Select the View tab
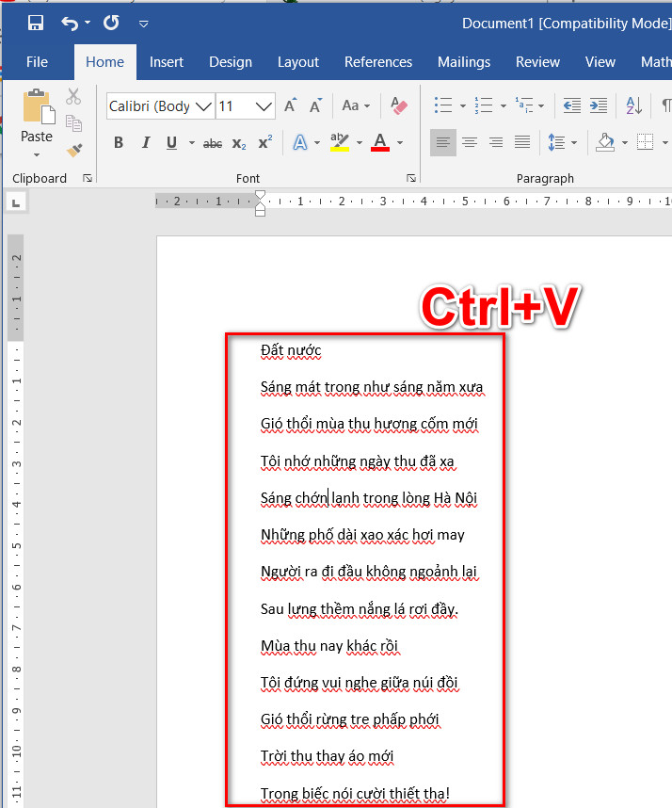 [x=600, y=62]
